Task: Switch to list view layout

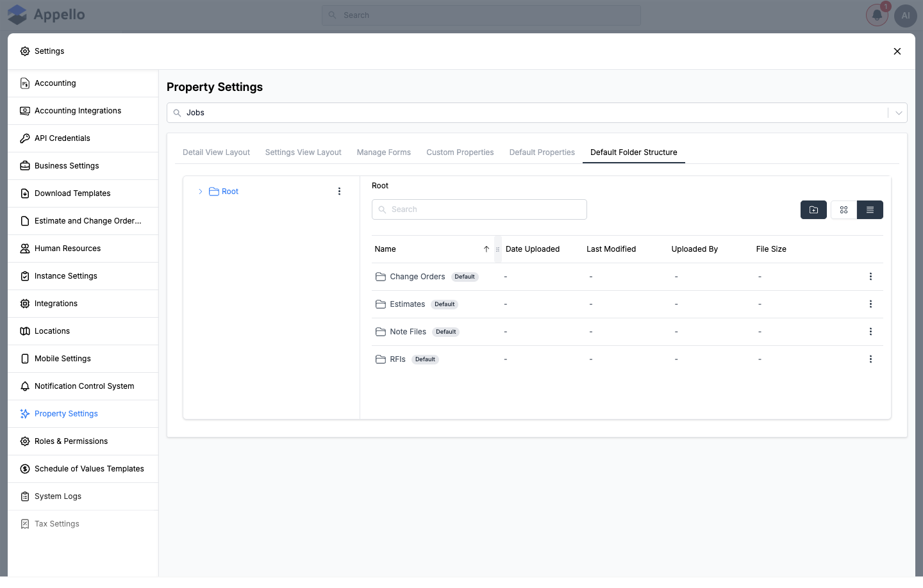Action: pyautogui.click(x=870, y=209)
